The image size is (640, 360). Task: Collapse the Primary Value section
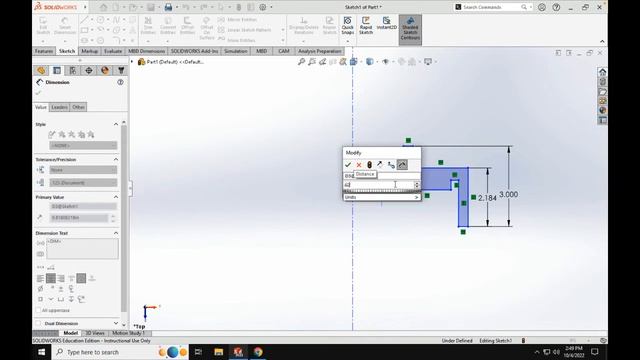click(x=116, y=197)
